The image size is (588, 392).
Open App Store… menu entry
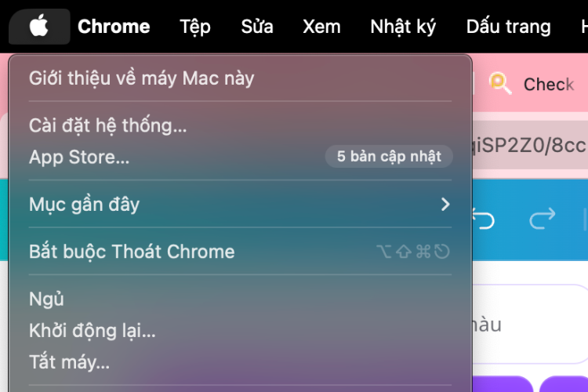[x=240, y=157]
